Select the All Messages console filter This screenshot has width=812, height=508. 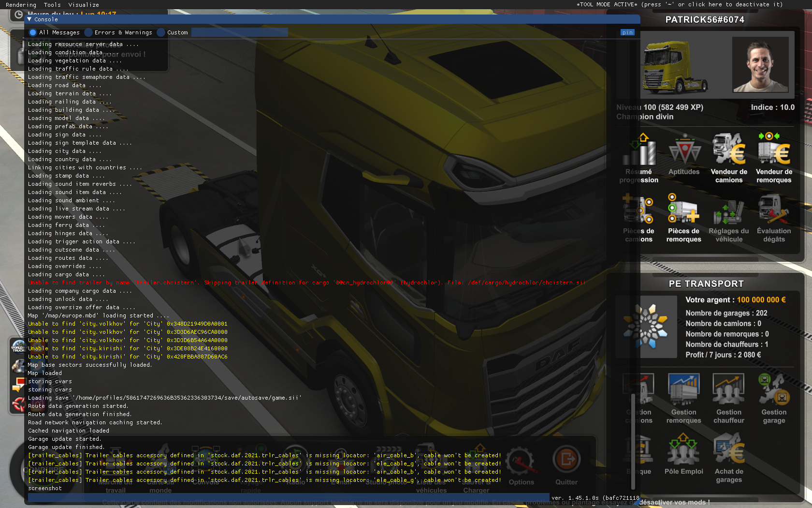coord(54,32)
